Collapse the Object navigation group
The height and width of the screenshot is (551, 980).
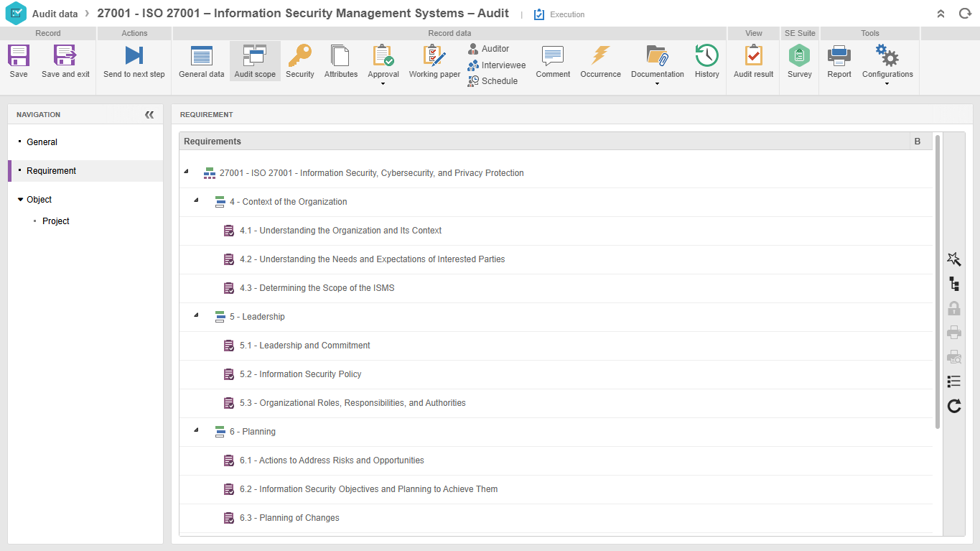21,200
